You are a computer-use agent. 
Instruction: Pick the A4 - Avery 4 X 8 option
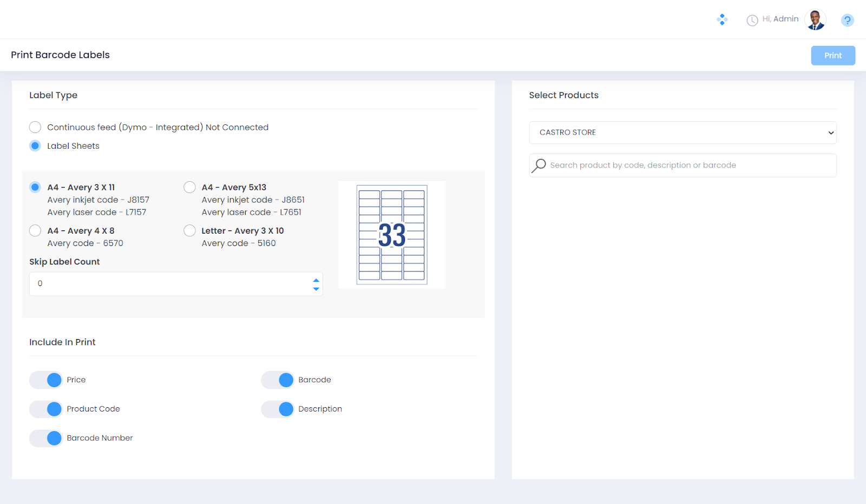point(35,231)
